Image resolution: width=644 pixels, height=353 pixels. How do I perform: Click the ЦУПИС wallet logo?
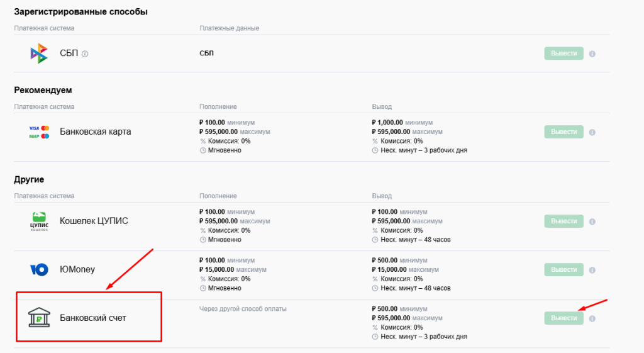click(x=39, y=221)
